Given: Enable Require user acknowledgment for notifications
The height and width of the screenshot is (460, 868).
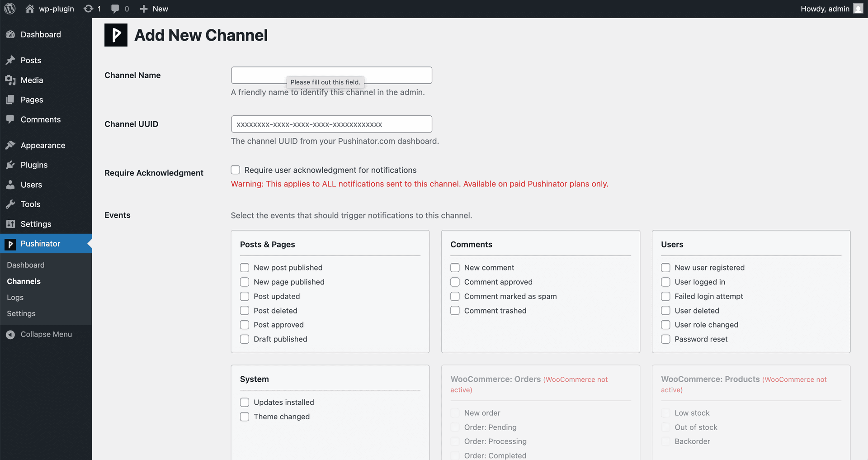Looking at the screenshot, I should [235, 170].
